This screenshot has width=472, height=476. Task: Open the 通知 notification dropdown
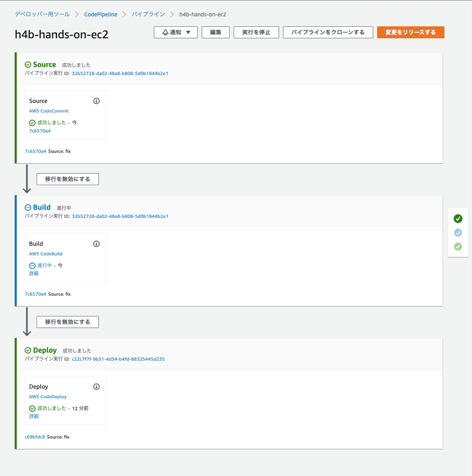click(x=176, y=32)
